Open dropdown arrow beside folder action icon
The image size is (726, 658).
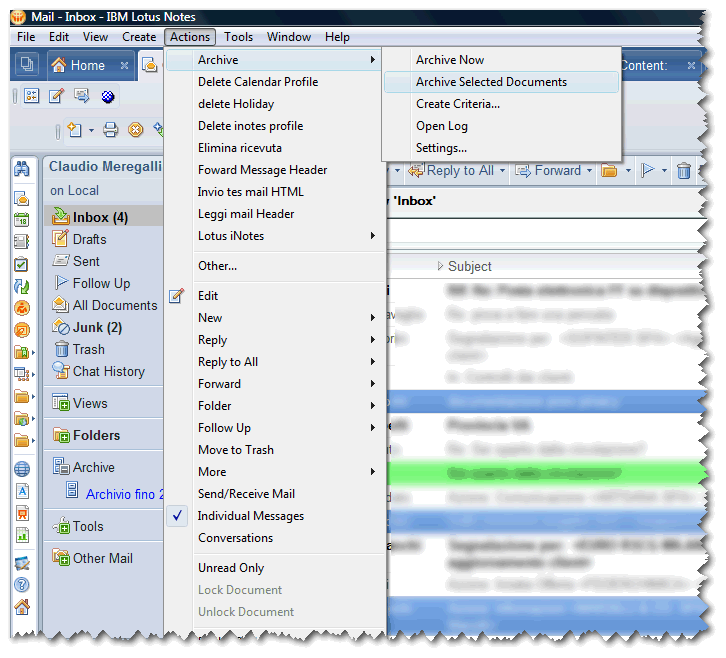[628, 170]
